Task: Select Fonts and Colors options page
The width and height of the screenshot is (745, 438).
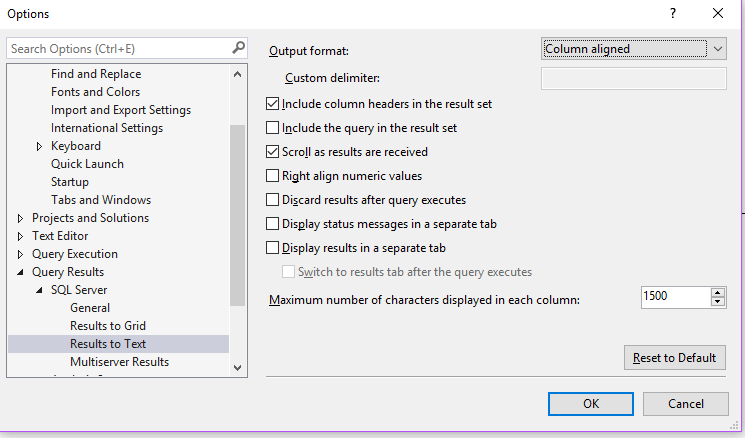Action: tap(95, 92)
